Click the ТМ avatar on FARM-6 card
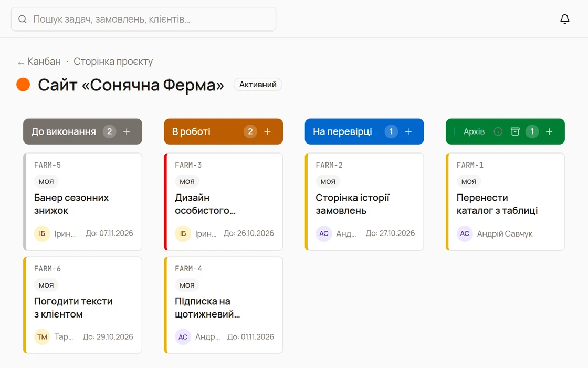Screen dimensions: 588x368 42,337
